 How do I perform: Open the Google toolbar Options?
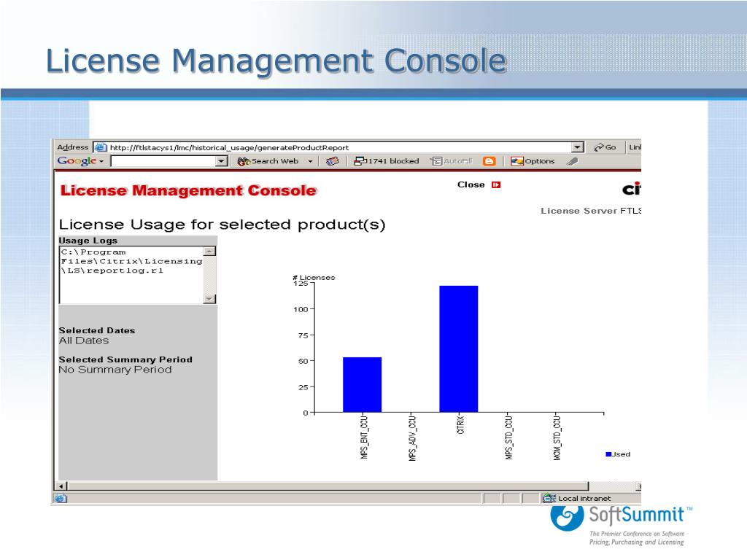pyautogui.click(x=533, y=161)
